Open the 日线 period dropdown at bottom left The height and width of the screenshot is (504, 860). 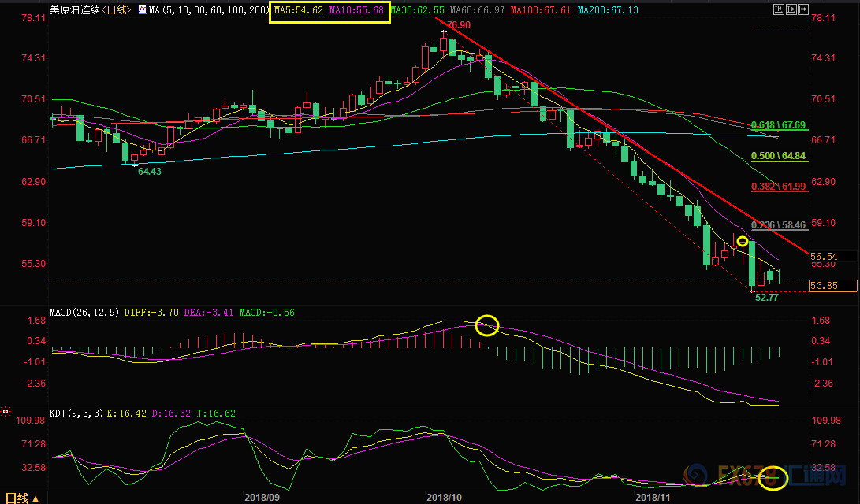(22, 498)
